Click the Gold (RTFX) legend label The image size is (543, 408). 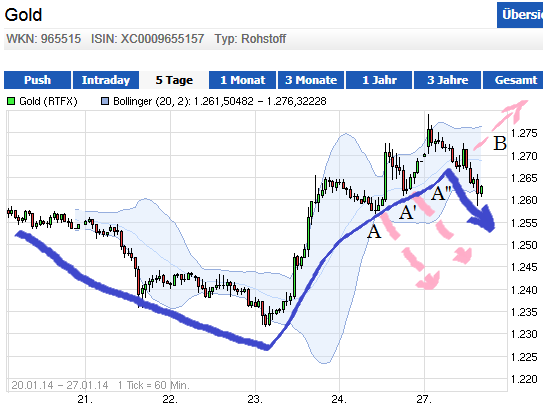tap(48, 101)
